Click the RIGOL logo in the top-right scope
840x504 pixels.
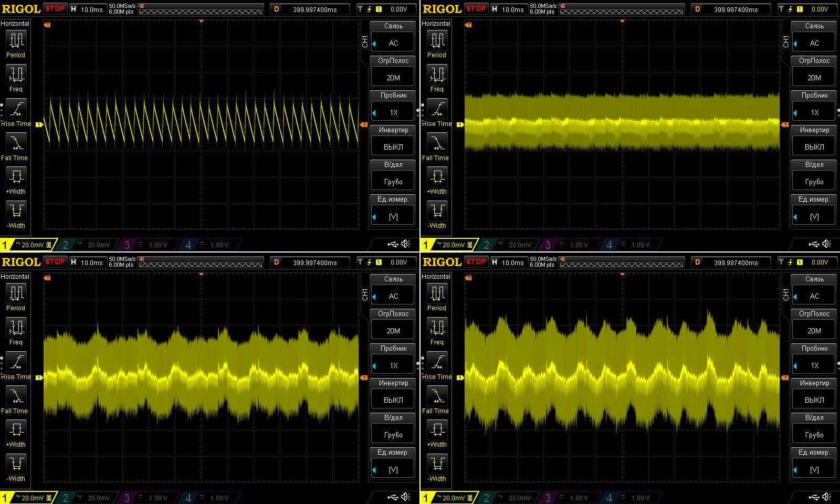coord(442,9)
